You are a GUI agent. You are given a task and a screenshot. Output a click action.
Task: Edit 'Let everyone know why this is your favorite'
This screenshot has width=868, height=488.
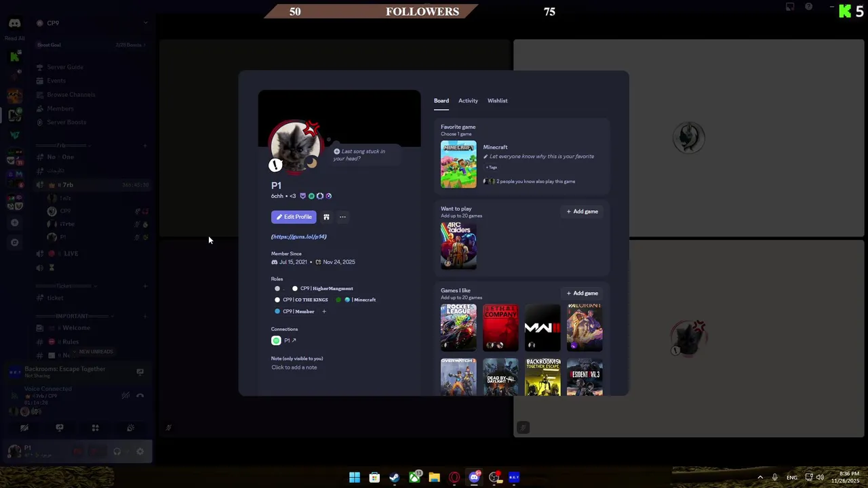click(x=538, y=157)
